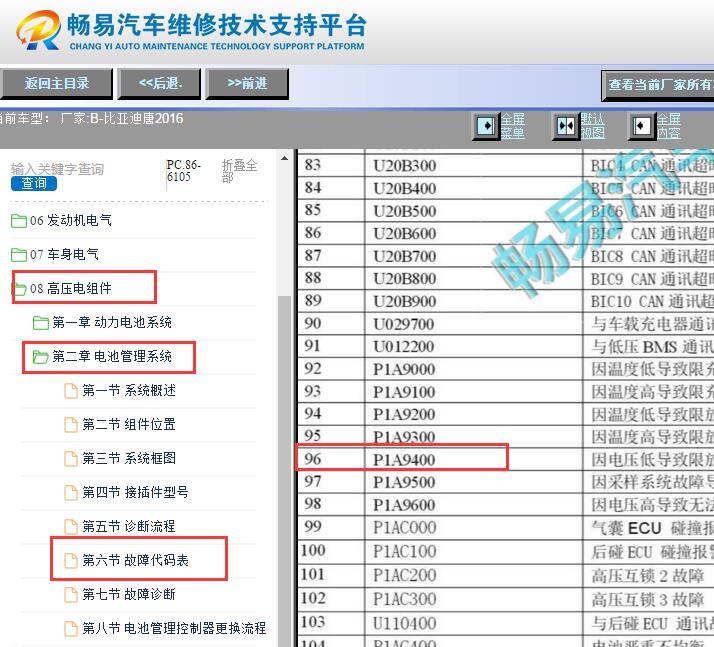Open 第三节 系统框图 section
Viewport: 714px width, 647px height.
pos(129,459)
